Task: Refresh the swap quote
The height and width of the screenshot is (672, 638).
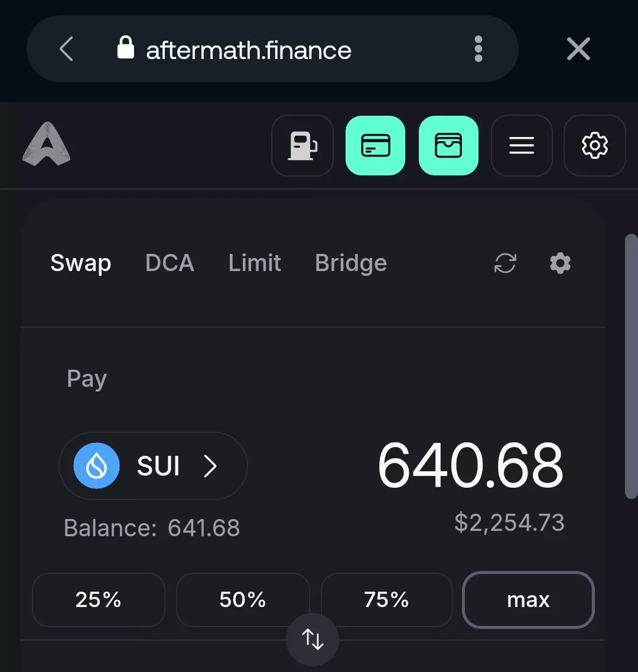Action: [505, 263]
